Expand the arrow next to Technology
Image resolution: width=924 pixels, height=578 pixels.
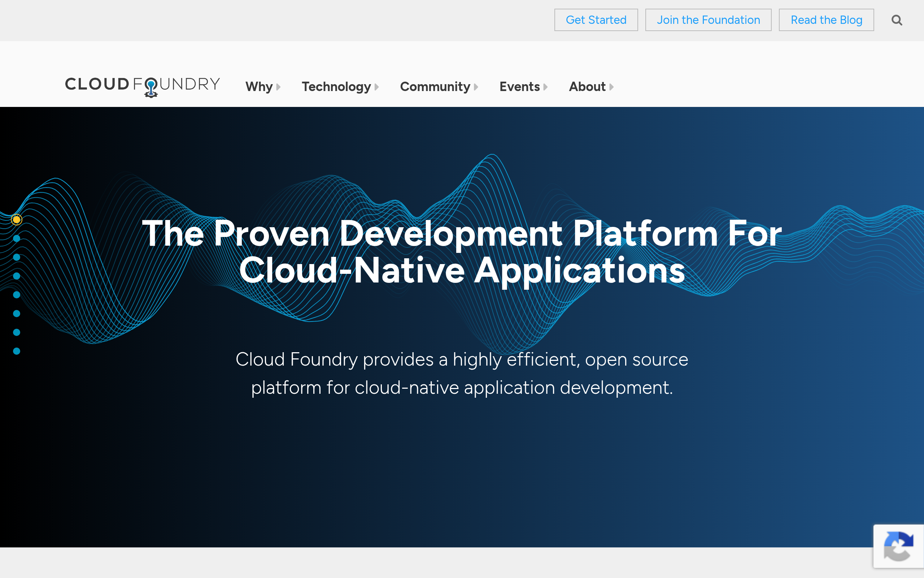coord(376,87)
